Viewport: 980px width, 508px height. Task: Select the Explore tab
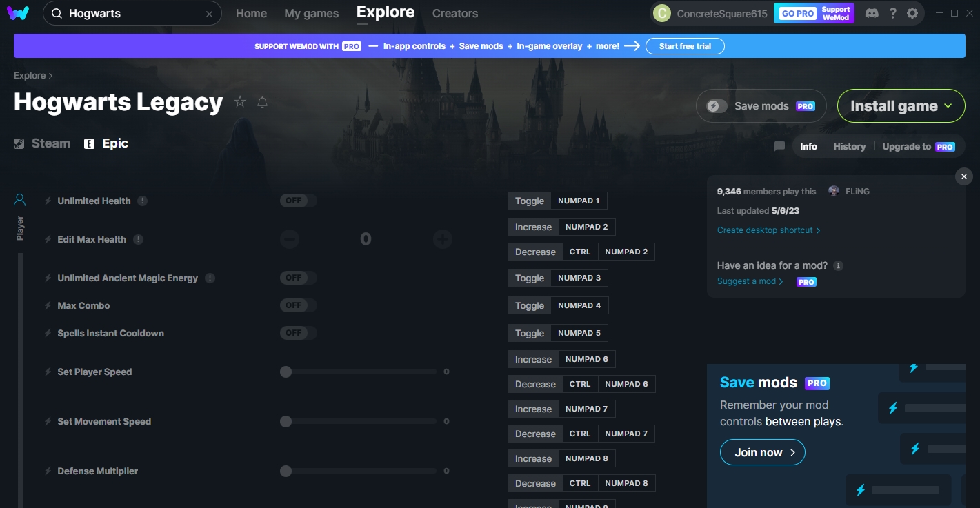386,12
